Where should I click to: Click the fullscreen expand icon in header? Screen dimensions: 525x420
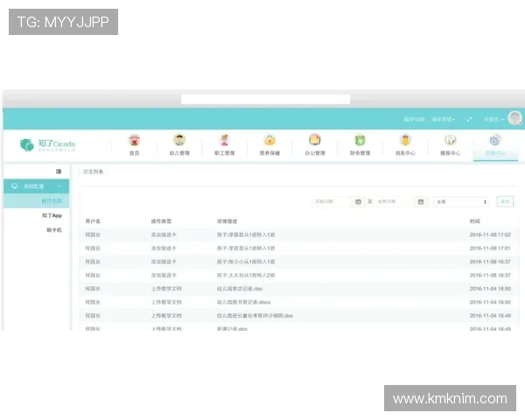[x=469, y=119]
